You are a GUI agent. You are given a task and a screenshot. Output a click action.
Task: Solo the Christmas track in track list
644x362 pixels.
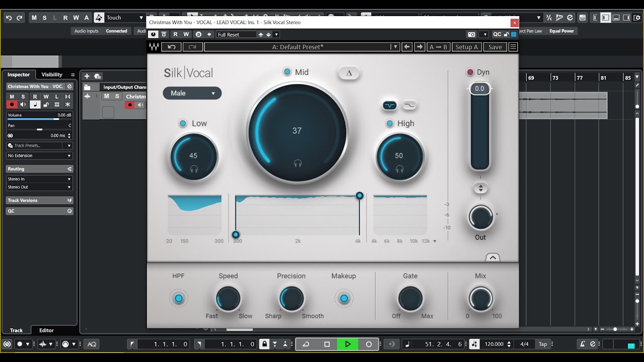117,96
